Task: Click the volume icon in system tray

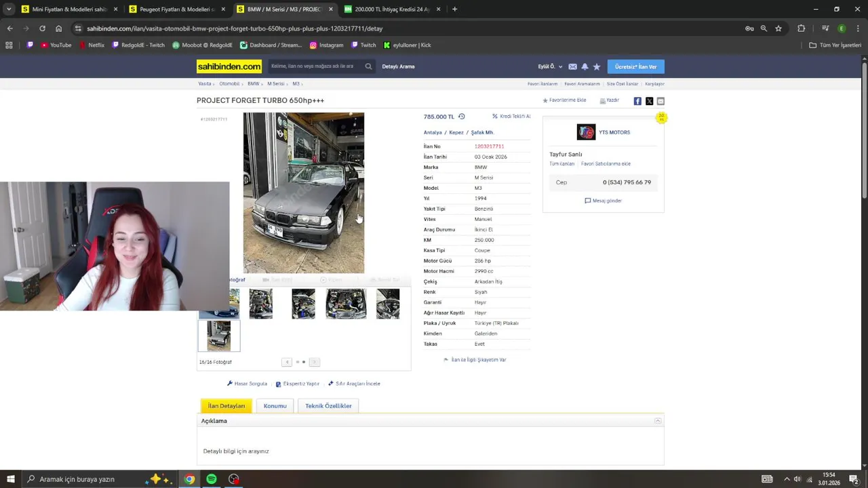Action: click(797, 479)
